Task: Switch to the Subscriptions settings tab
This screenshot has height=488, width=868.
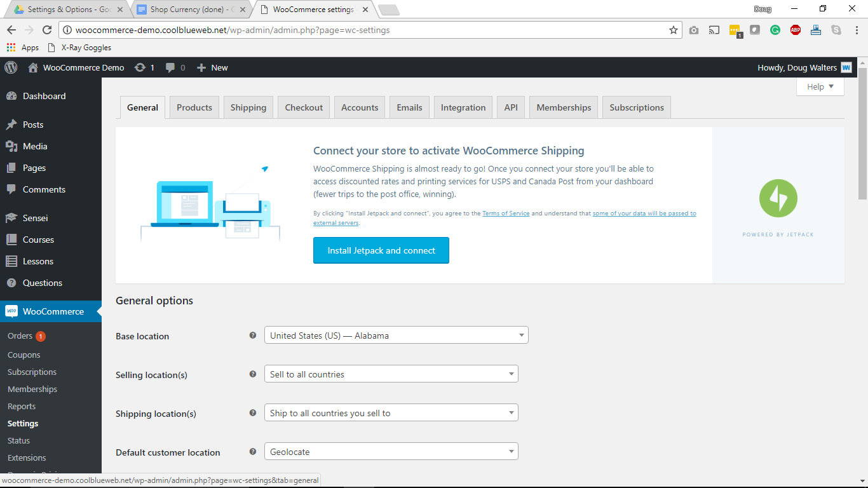Action: coord(637,107)
